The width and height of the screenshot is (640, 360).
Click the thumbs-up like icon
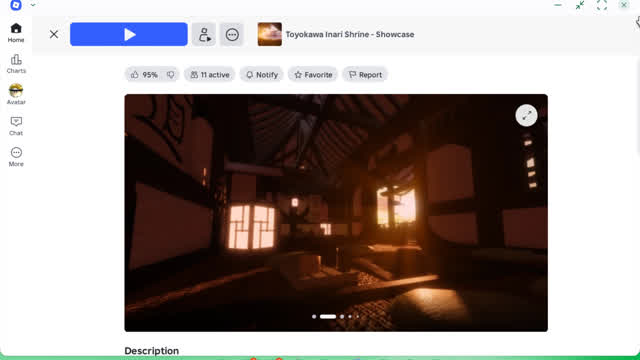pos(135,75)
